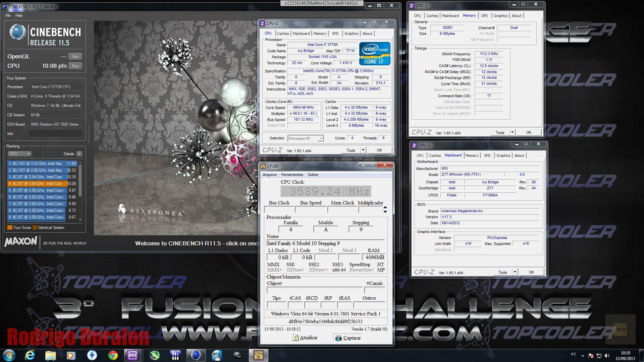This screenshot has width=644, height=362.
Task: Open the PT language bar indicator
Action: (x=573, y=355)
